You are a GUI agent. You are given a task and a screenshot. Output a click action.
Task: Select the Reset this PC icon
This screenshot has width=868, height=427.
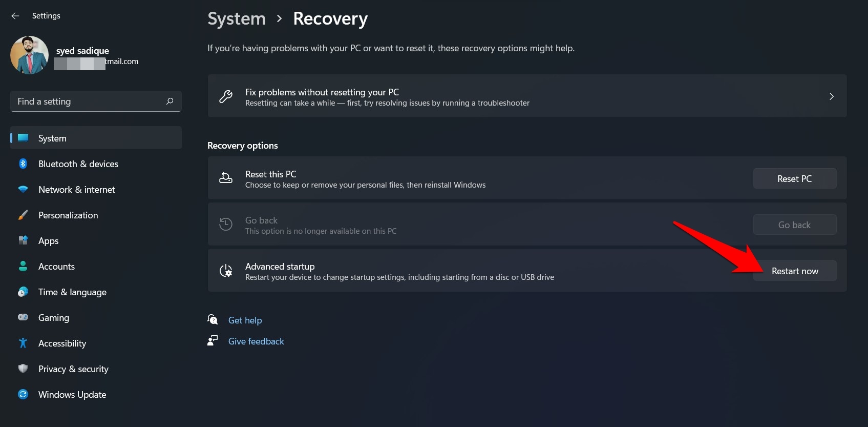225,178
